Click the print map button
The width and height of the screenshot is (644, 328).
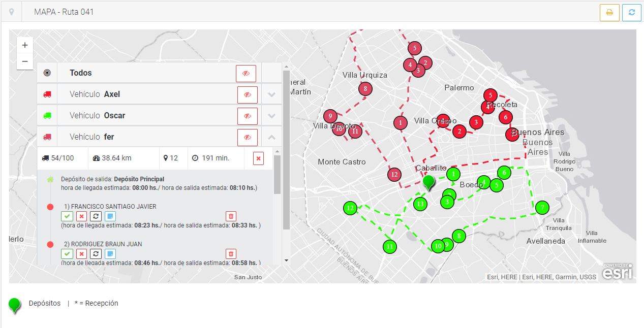coord(609,13)
